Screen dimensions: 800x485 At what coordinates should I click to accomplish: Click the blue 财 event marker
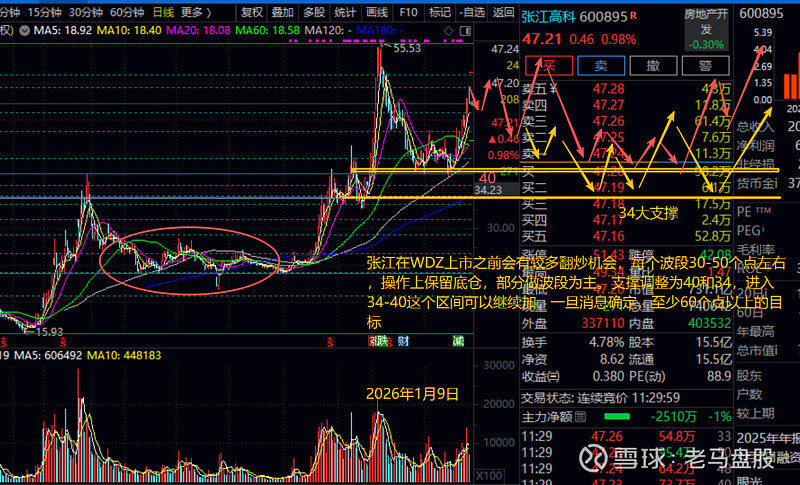pyautogui.click(x=403, y=341)
